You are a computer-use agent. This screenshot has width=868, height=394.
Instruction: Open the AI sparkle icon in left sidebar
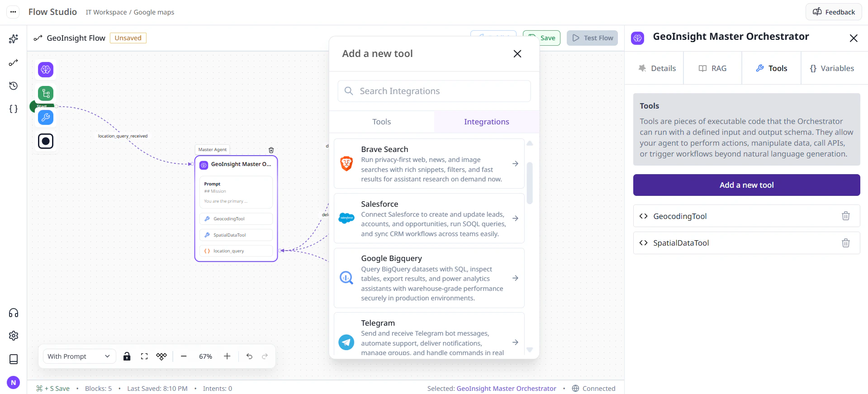tap(14, 39)
